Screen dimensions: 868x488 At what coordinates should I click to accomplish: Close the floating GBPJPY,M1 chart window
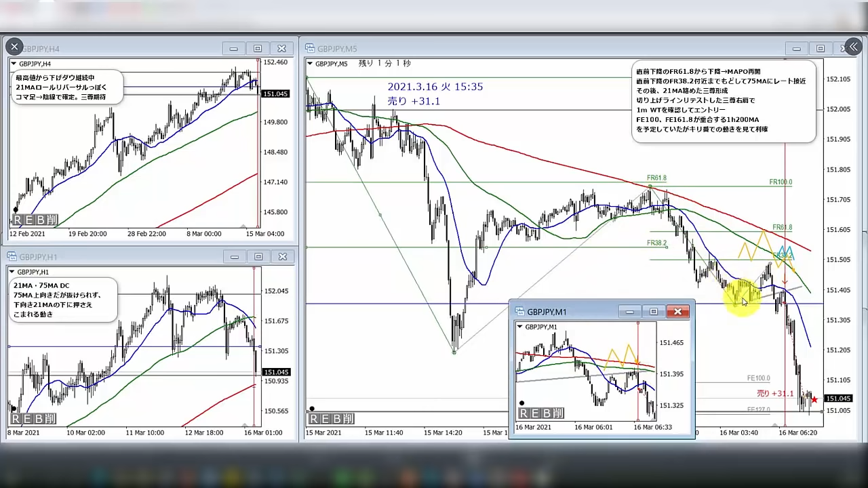point(677,312)
